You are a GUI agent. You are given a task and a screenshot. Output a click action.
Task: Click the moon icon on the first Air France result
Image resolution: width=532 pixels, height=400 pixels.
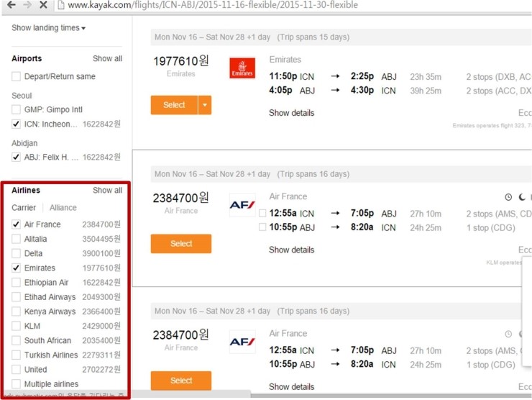tap(522, 196)
